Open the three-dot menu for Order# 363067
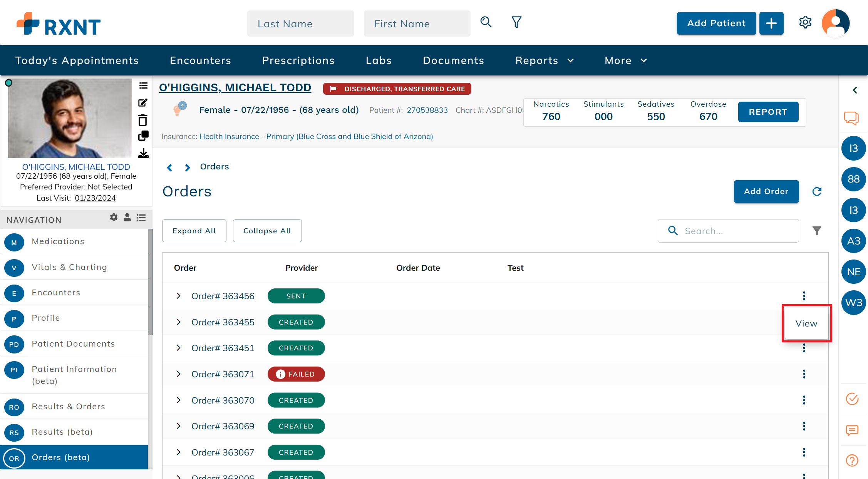Viewport: 868px width, 479px height. click(x=804, y=452)
